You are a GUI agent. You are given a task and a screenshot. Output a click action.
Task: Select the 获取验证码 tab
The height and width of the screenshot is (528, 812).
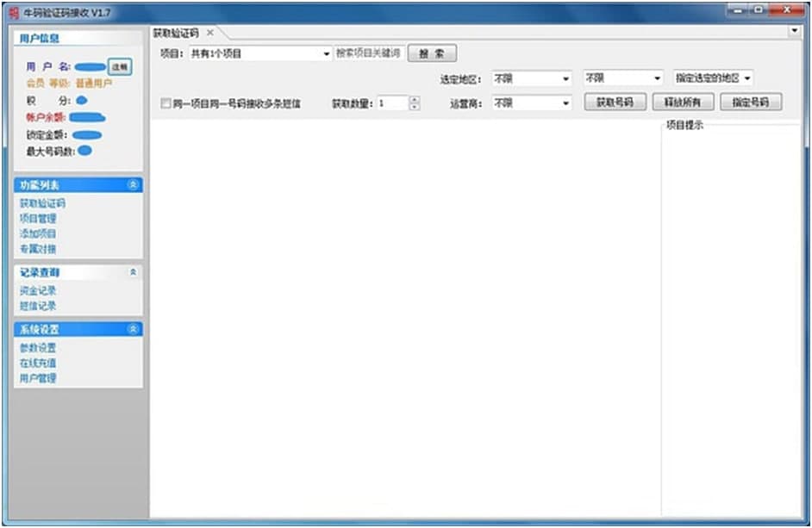click(x=176, y=33)
